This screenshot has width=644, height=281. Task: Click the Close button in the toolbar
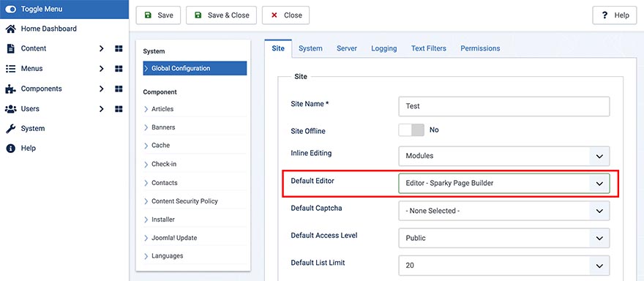[x=286, y=15]
